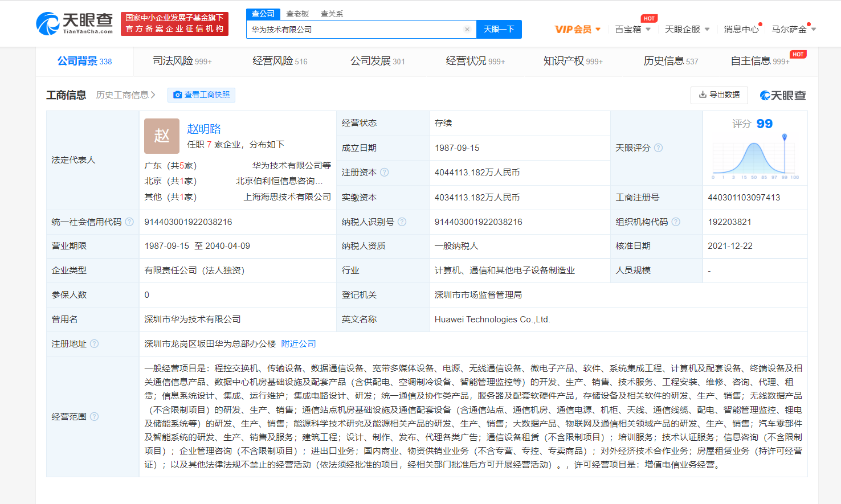The image size is (841, 504).
Task: Select the 公司背景 338 tab
Action: [84, 61]
